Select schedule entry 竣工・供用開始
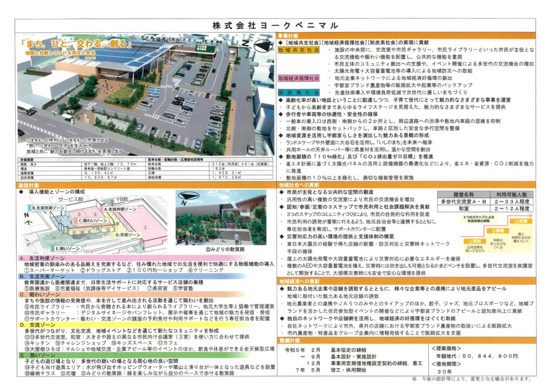 (x=349, y=370)
